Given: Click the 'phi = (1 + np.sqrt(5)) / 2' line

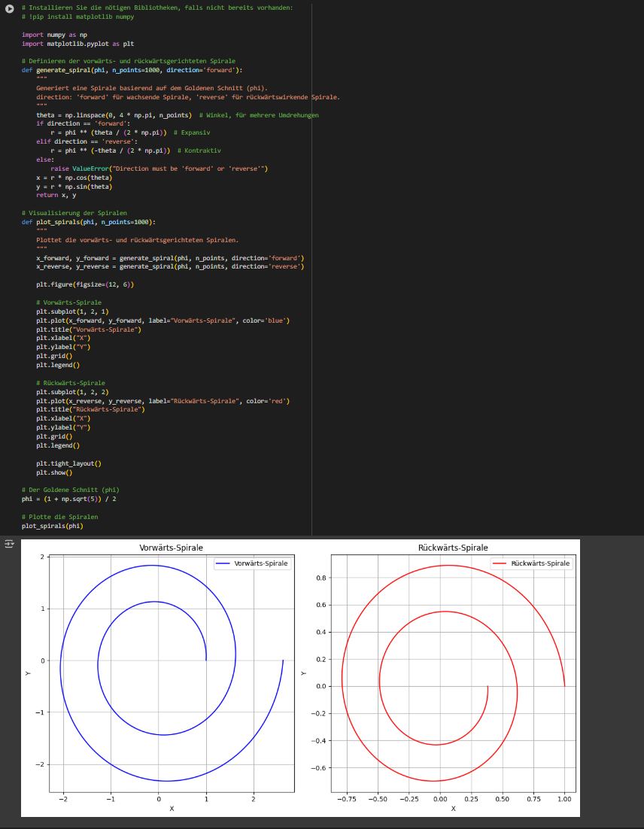Looking at the screenshot, I should coord(69,499).
